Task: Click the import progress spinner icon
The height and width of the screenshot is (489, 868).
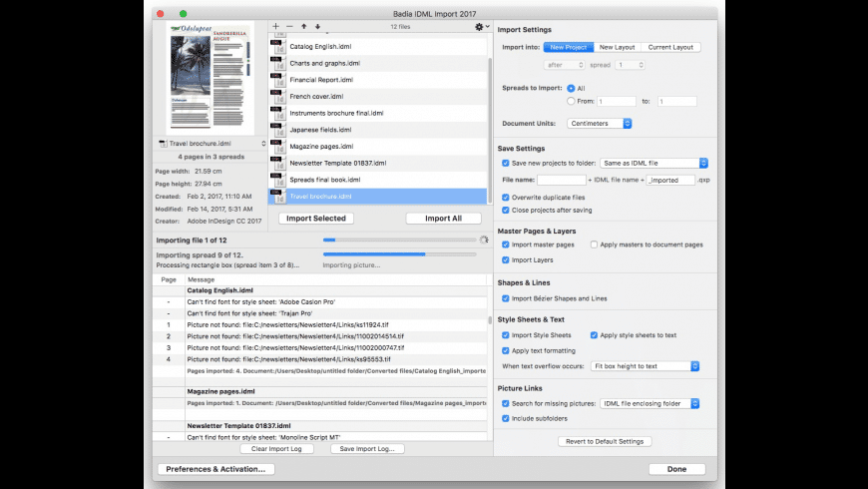Action: tap(484, 240)
